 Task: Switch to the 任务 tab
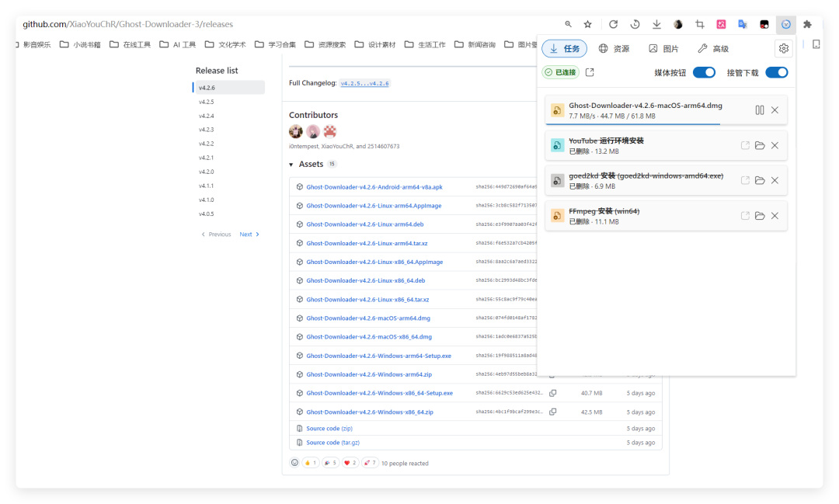565,49
